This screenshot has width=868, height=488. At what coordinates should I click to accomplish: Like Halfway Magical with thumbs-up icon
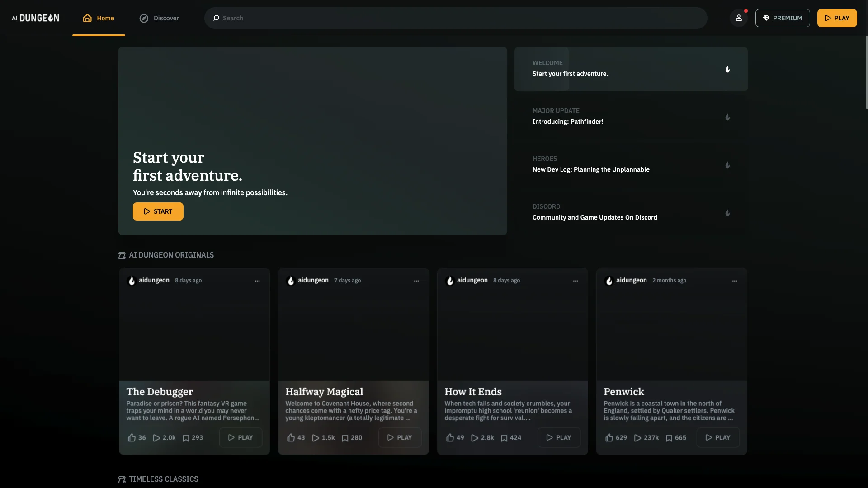291,437
